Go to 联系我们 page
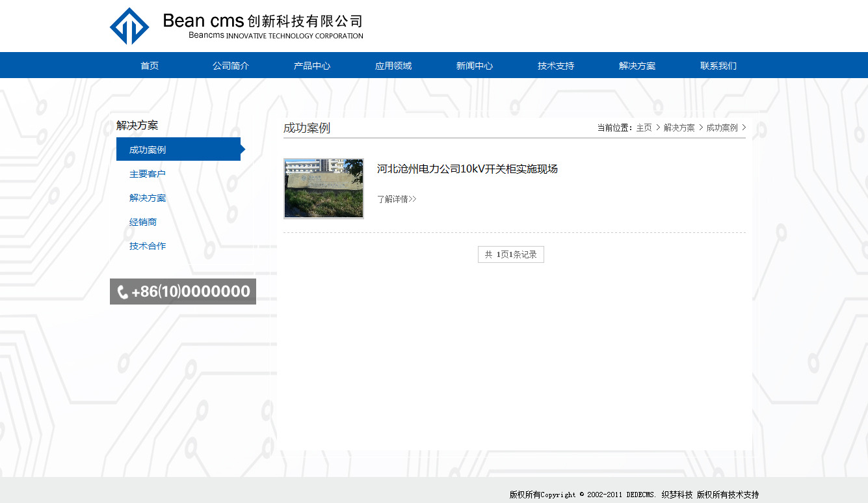The width and height of the screenshot is (868, 503). (718, 66)
